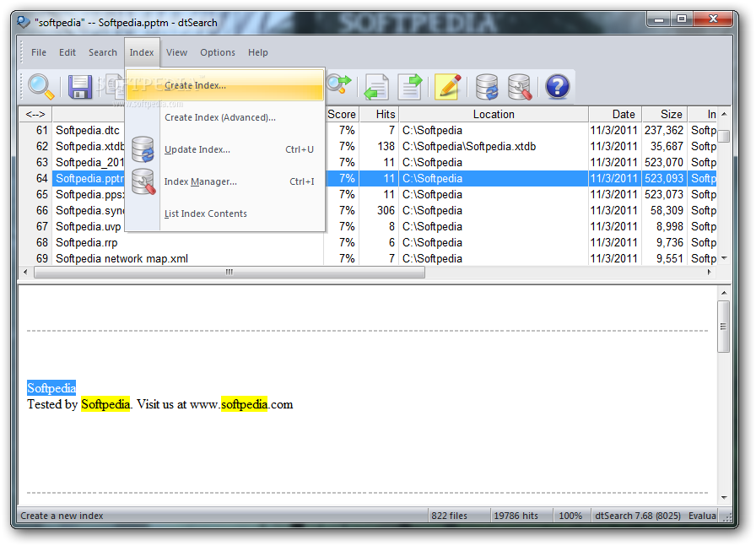Click the highlighted Softpedia heading in preview
756x546 pixels.
[51, 388]
